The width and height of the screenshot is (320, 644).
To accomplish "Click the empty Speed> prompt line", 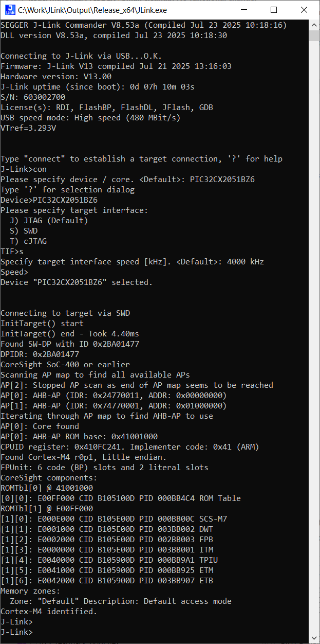I will tap(14, 272).
